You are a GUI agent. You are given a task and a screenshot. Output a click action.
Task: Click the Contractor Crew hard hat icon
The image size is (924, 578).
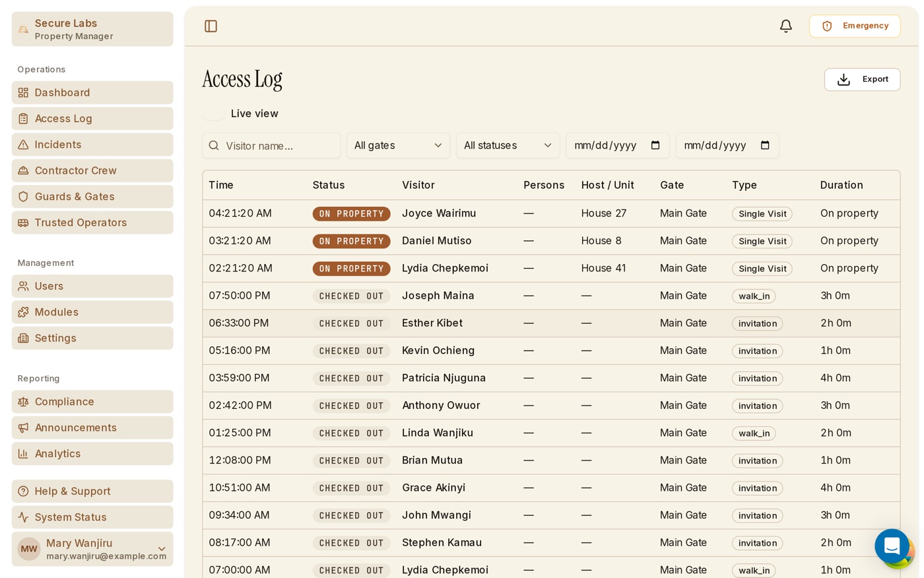pyautogui.click(x=23, y=170)
